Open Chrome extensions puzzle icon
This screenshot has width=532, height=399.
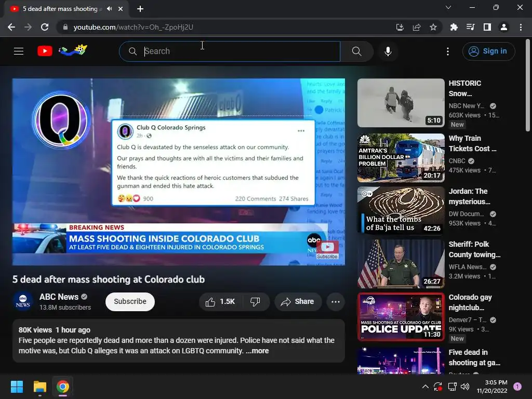coord(454,27)
